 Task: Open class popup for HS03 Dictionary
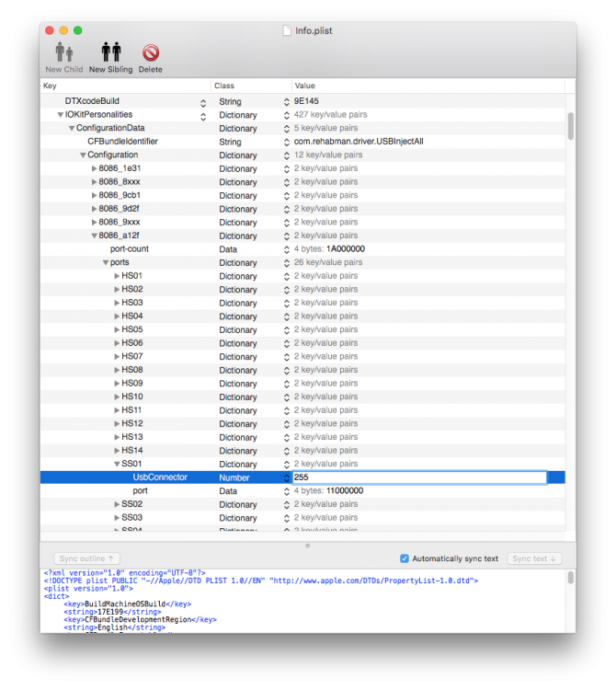[286, 304]
